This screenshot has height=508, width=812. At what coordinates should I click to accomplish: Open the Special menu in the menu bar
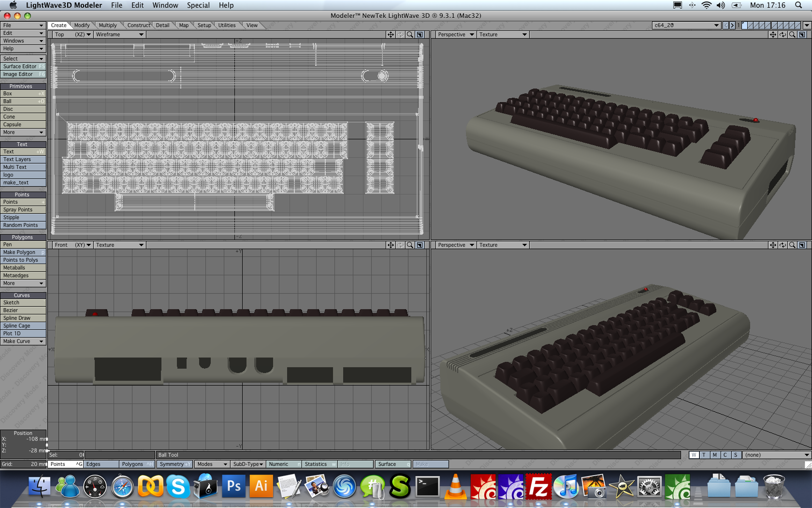(x=198, y=5)
